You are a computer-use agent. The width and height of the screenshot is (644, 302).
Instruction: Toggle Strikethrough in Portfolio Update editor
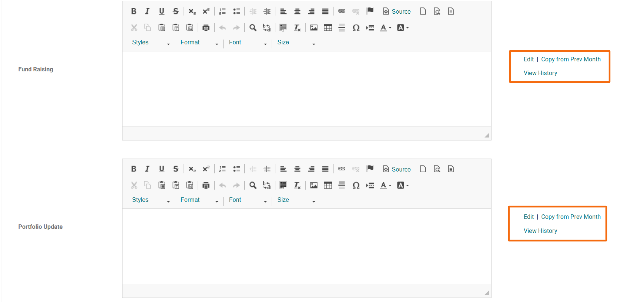click(176, 169)
